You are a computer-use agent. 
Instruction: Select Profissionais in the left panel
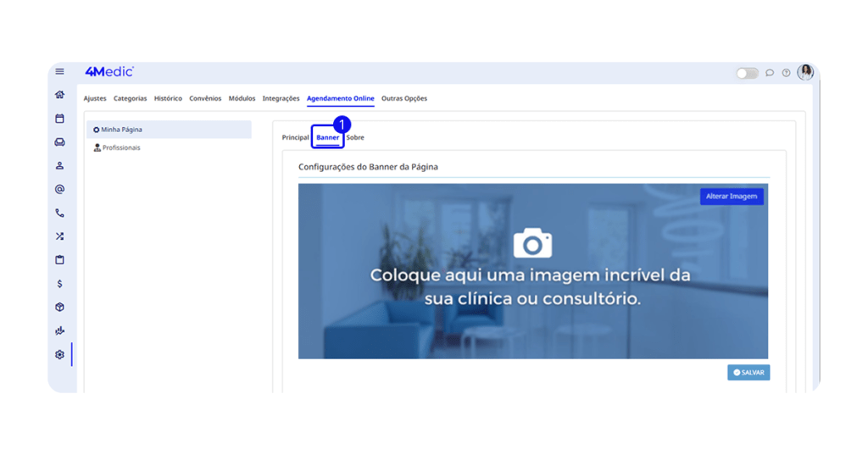point(120,147)
